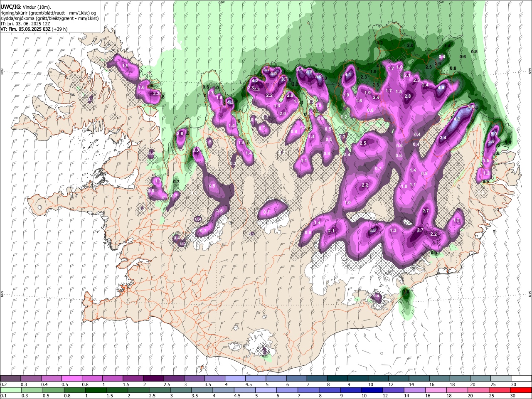Screen dimensions: 532x399
Task: Click the violet 12 rain scale swatch
Action: coord(393,390)
